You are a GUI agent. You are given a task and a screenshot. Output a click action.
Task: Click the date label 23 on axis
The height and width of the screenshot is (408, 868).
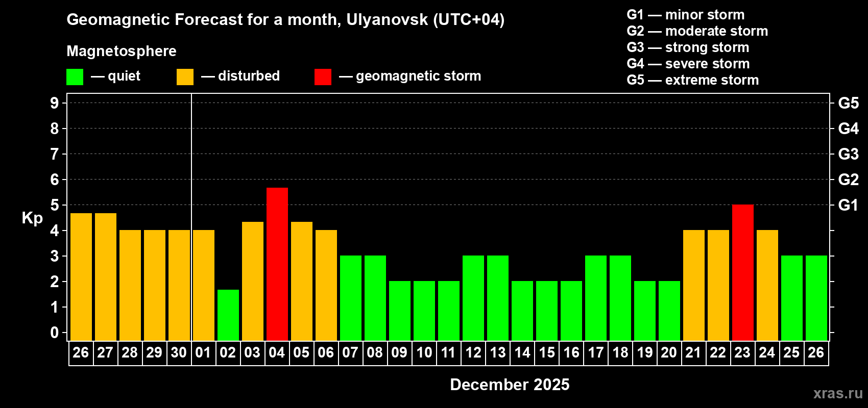point(742,352)
